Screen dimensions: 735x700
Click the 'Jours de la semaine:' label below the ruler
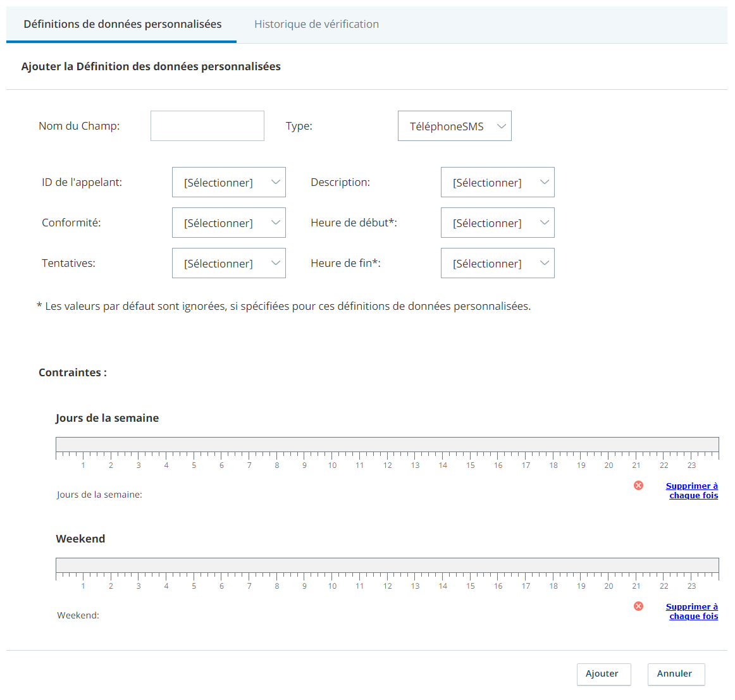point(99,494)
